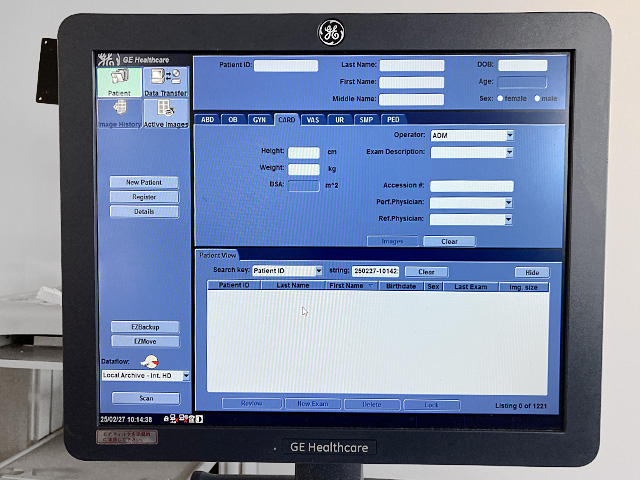
Task: Click the EZBackup button
Action: pos(145,327)
